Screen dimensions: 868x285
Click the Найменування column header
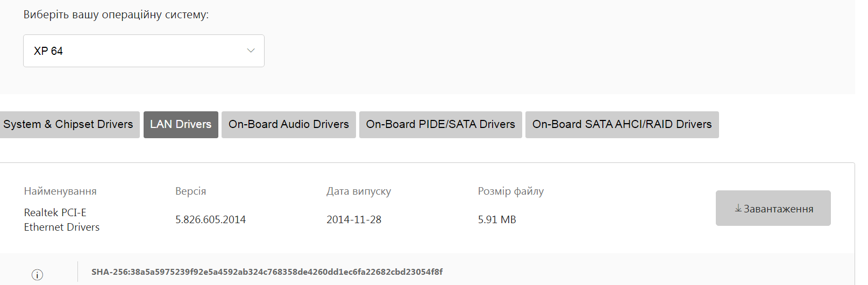(x=60, y=191)
